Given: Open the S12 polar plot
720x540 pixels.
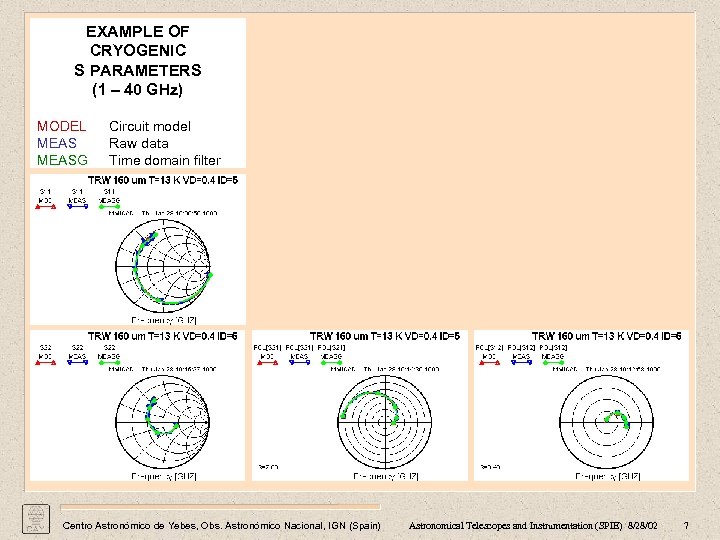Looking at the screenshot, I should click(x=607, y=422).
